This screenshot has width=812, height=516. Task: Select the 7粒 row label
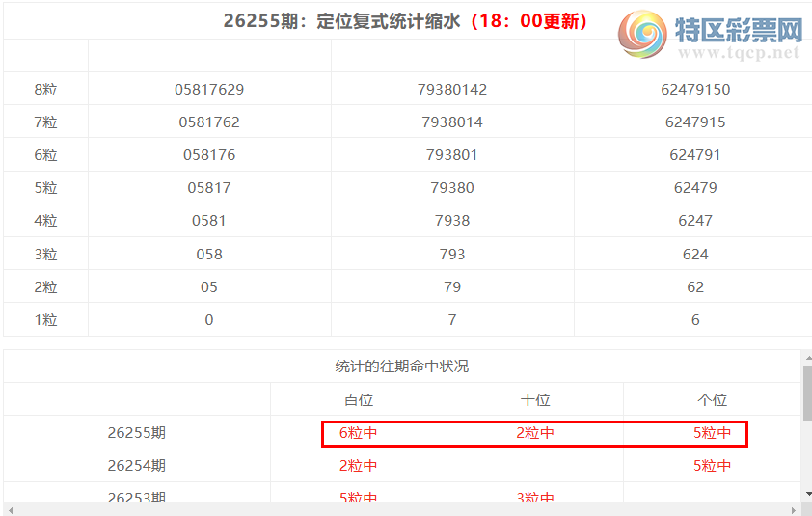click(x=45, y=122)
